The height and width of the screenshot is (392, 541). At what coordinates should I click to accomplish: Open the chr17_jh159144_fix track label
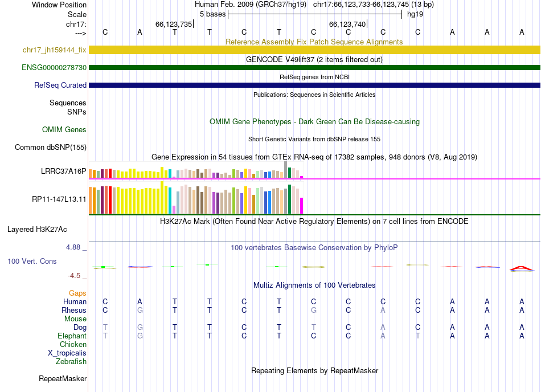coord(55,50)
